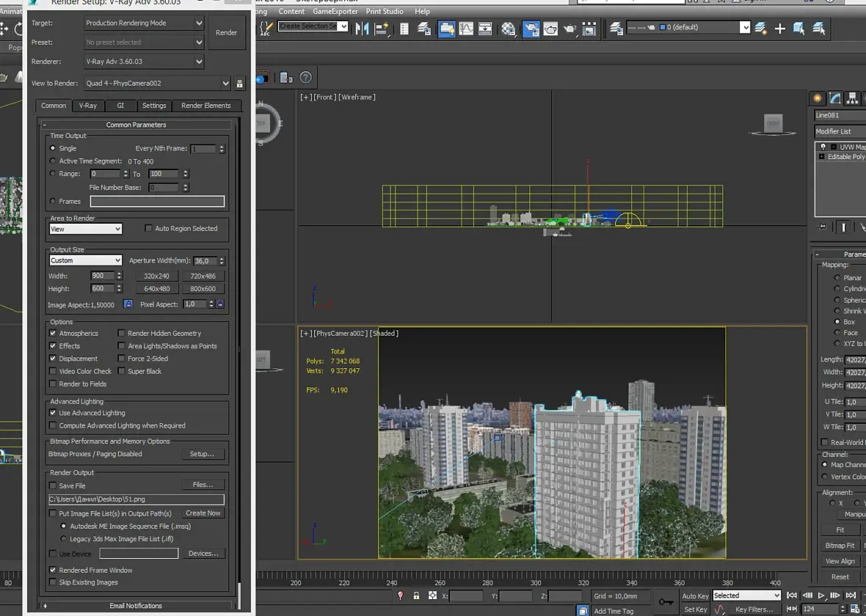Click the Play Animation button
Viewport: 866px width, 616px height.
821,595
